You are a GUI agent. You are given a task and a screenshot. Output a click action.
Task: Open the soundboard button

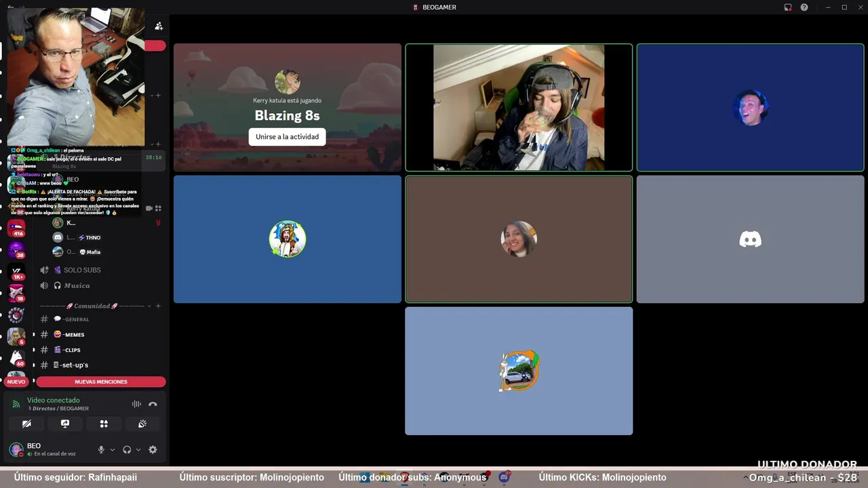142,424
